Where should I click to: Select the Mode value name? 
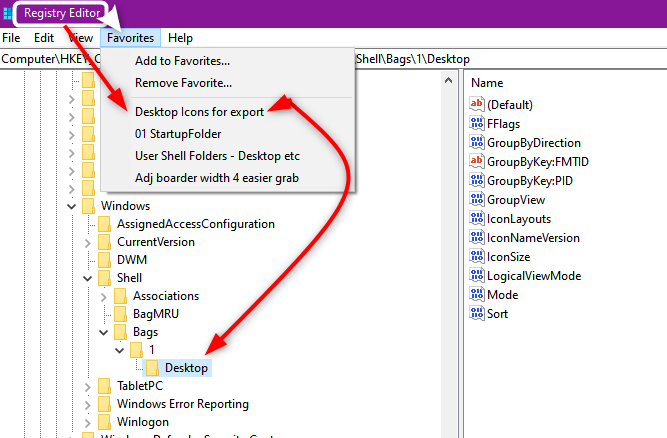point(502,295)
